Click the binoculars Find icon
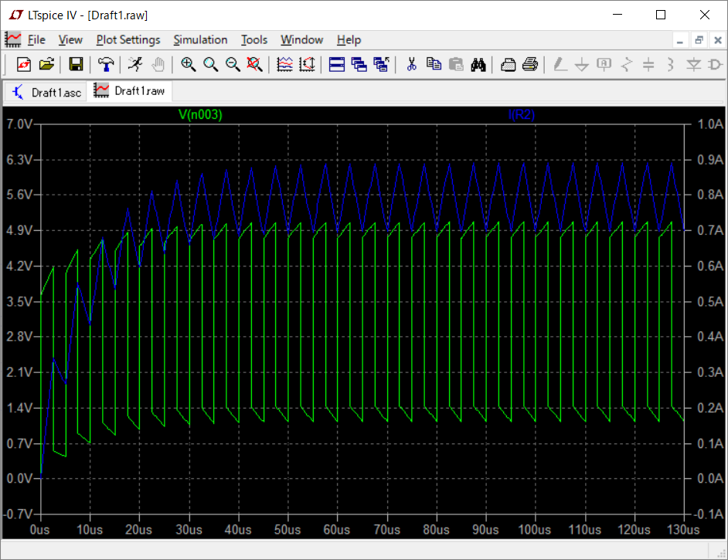Viewport: 728px width, 560px height. coord(478,64)
